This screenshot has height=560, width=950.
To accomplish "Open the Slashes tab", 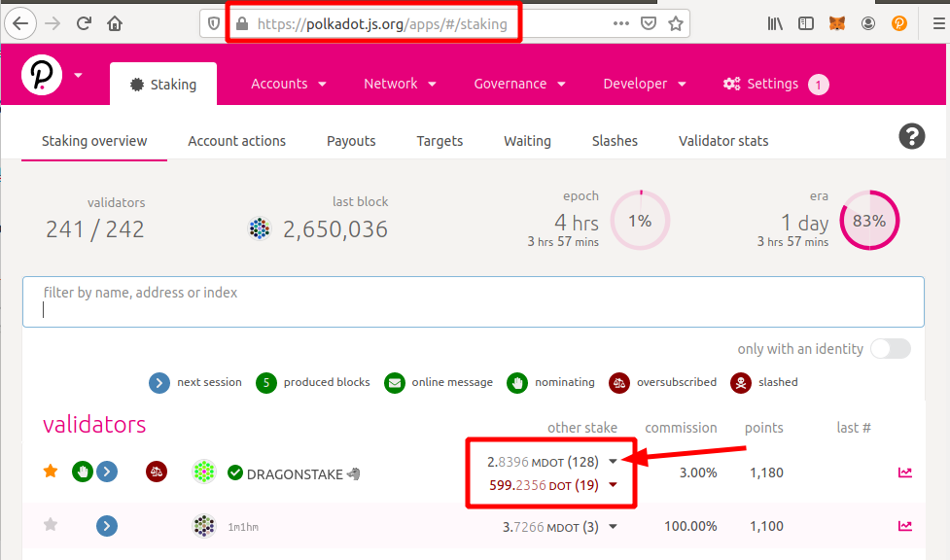I will pyautogui.click(x=615, y=141).
